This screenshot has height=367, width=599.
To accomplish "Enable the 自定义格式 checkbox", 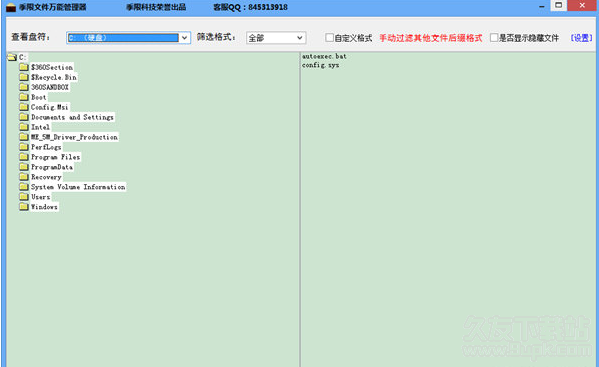I will coord(329,37).
